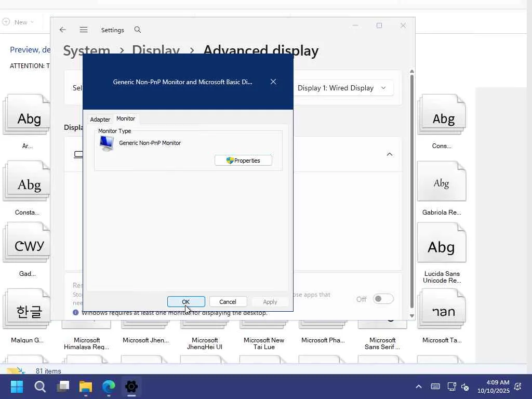Open the clock showing 4:09 AM
Viewport: 532px width, 399px height.
coord(494,387)
